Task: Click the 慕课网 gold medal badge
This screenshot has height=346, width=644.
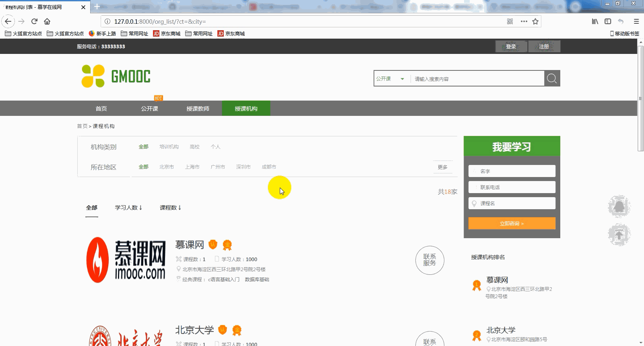Action: click(x=227, y=245)
